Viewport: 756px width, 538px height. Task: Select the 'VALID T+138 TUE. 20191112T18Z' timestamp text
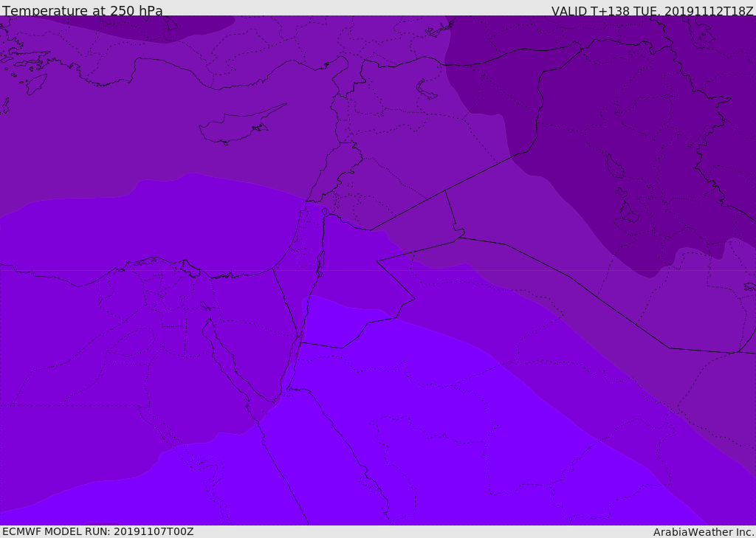653,10
